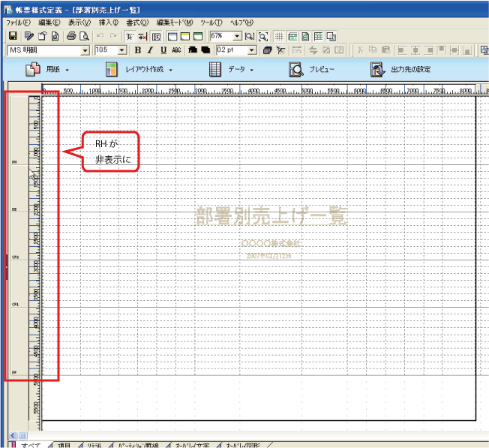The height and width of the screenshot is (448, 489).
Task: Click the Print Preview magnifier page icon
Action: coord(83,36)
